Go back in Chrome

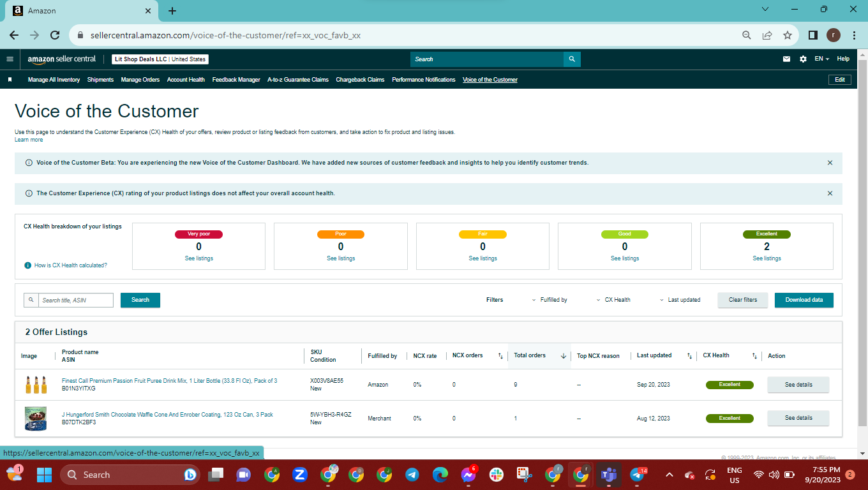(14, 35)
